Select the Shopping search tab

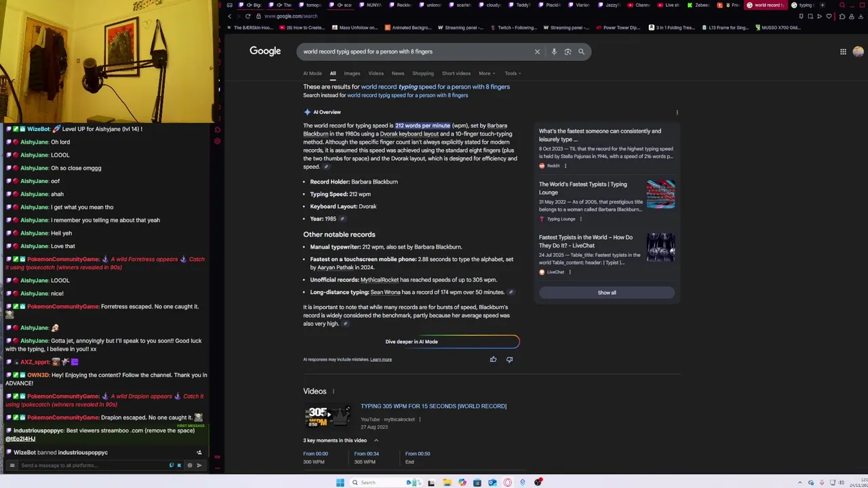422,73
